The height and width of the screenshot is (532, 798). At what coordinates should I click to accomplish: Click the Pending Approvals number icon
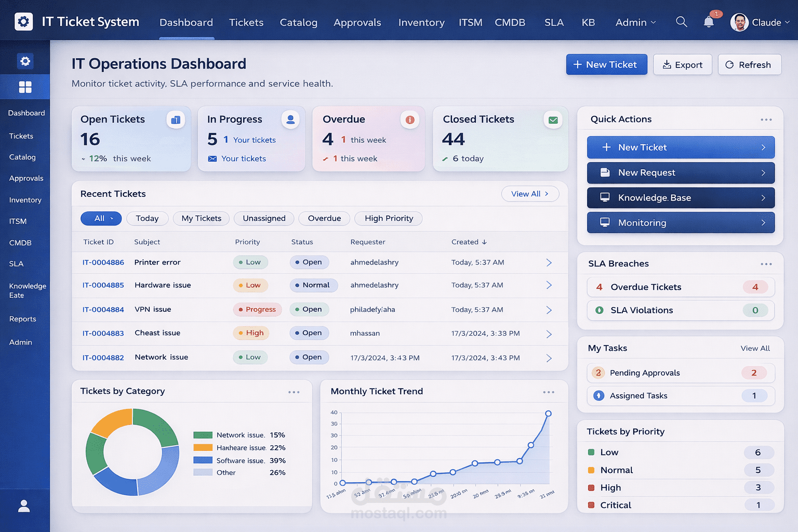coord(598,373)
